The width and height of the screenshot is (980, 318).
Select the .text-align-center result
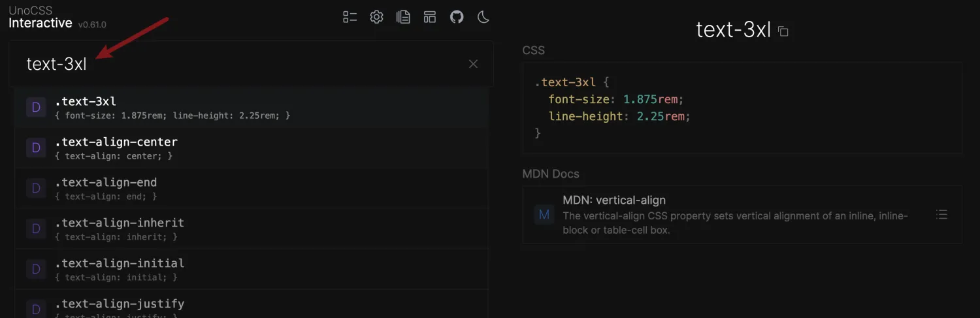(x=251, y=148)
